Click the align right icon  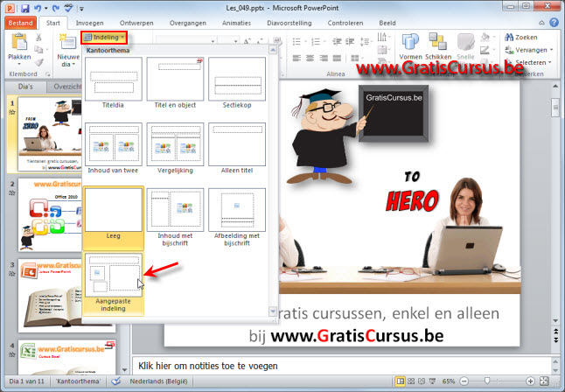pos(324,58)
